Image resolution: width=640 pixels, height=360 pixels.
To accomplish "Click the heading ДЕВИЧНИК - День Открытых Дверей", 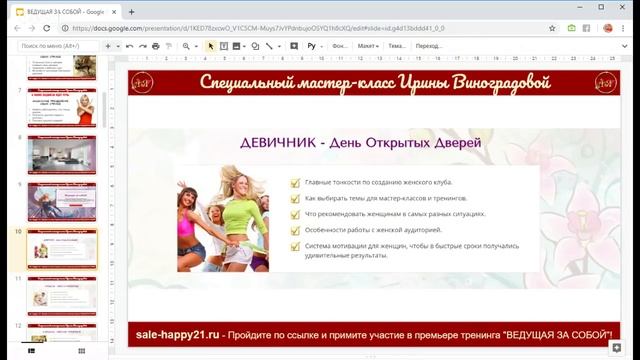I will tap(361, 142).
